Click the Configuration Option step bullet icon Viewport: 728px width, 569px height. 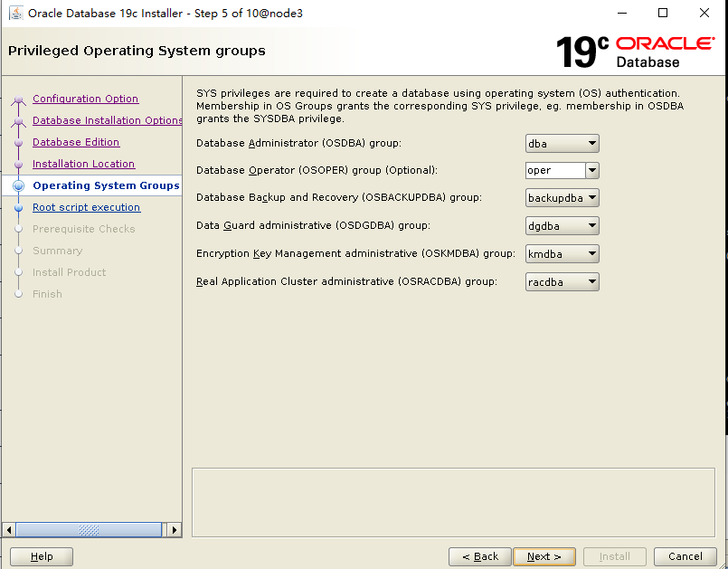point(19,100)
